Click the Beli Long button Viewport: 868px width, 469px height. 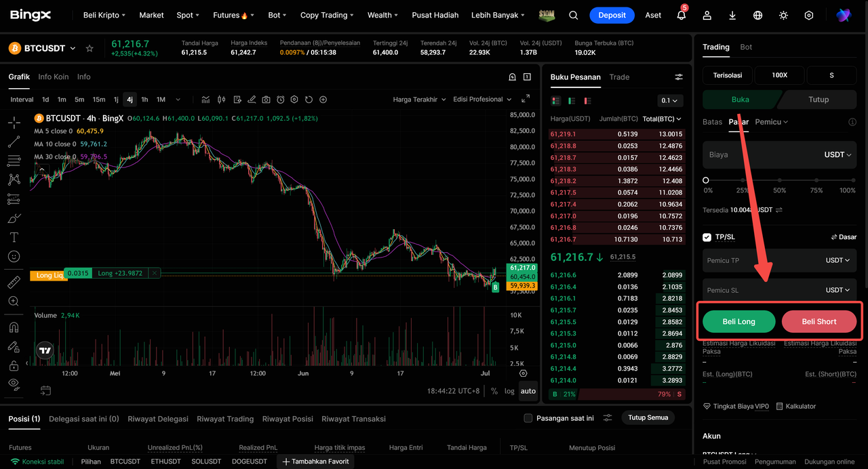[x=739, y=322]
